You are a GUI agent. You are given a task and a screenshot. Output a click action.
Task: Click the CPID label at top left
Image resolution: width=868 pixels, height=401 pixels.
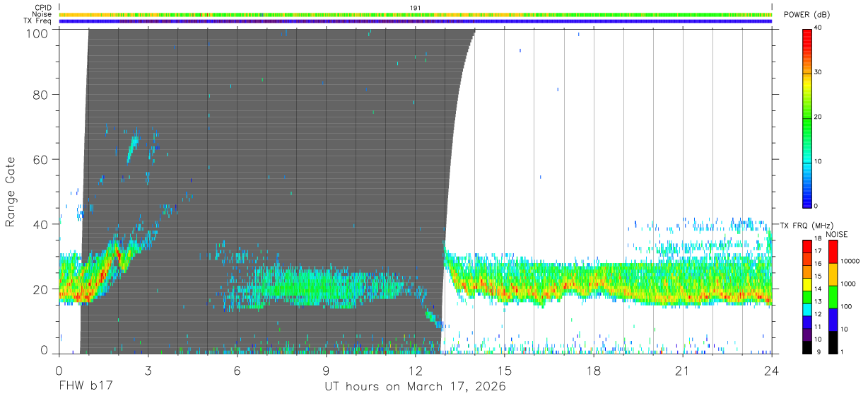click(x=42, y=7)
